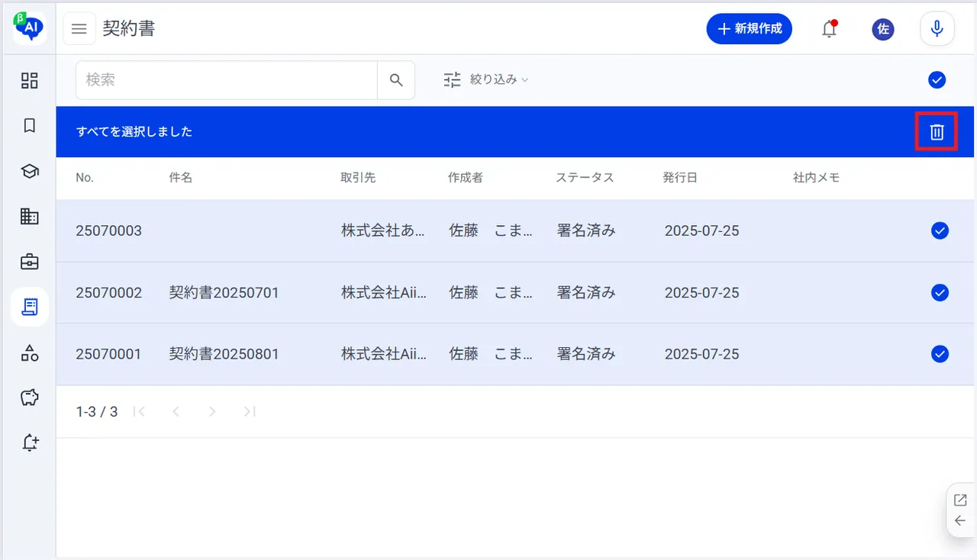
Task: Click the search magnifier button
Action: point(396,80)
